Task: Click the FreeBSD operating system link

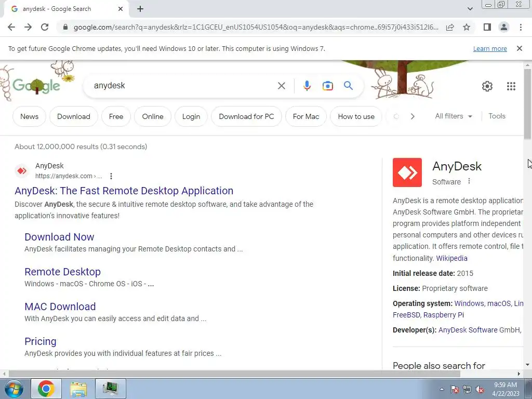Action: pyautogui.click(x=406, y=315)
